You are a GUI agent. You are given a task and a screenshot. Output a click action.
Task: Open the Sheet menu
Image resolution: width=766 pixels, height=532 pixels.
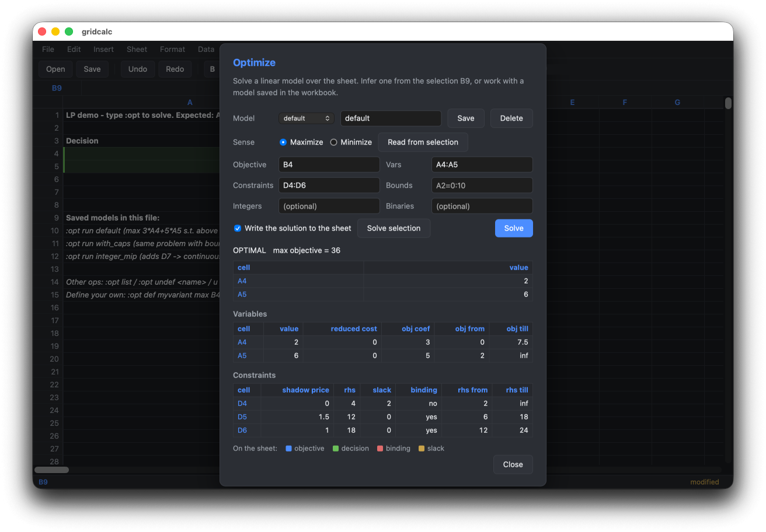click(137, 50)
